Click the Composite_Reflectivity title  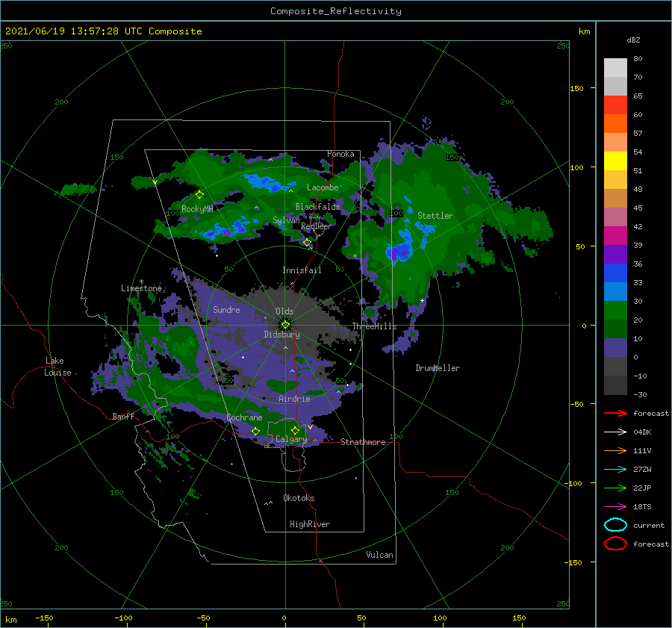(336, 11)
